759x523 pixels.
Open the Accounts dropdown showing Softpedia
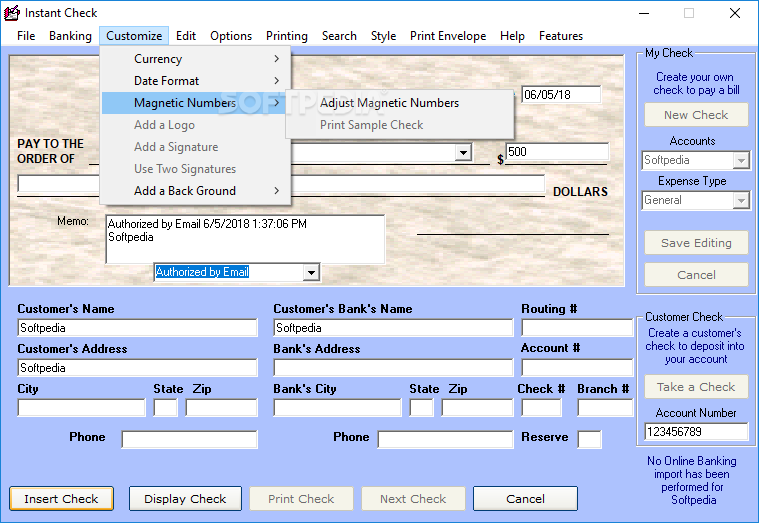[x=741, y=160]
